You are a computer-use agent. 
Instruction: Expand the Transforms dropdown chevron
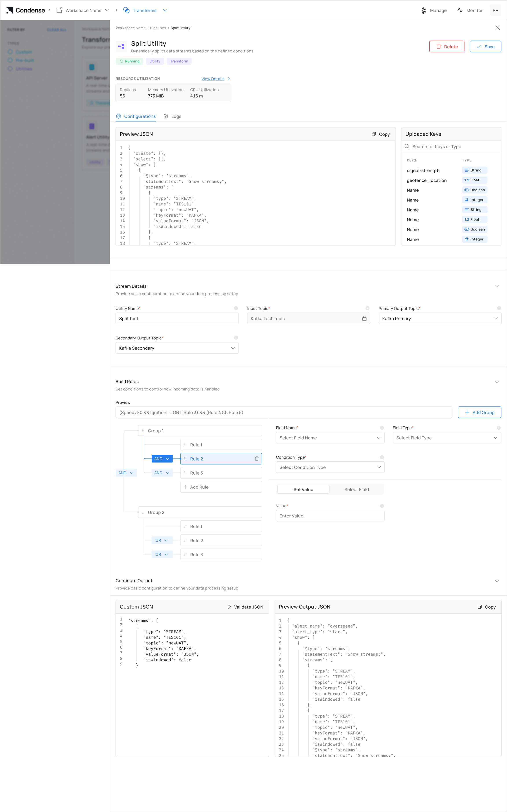[x=165, y=10]
